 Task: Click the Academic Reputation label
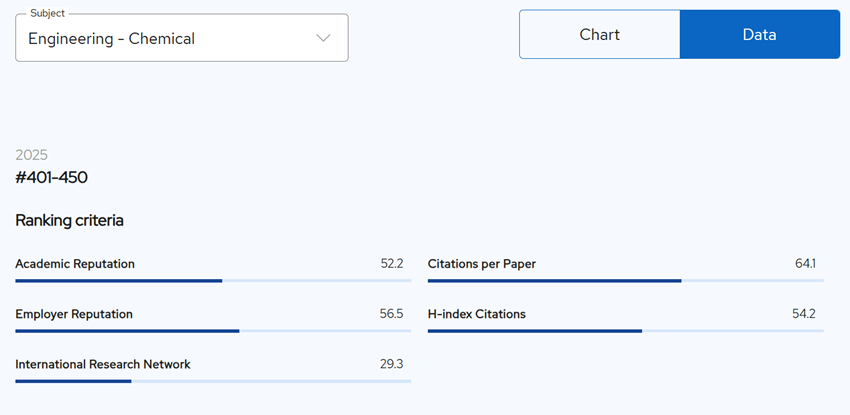(x=75, y=264)
